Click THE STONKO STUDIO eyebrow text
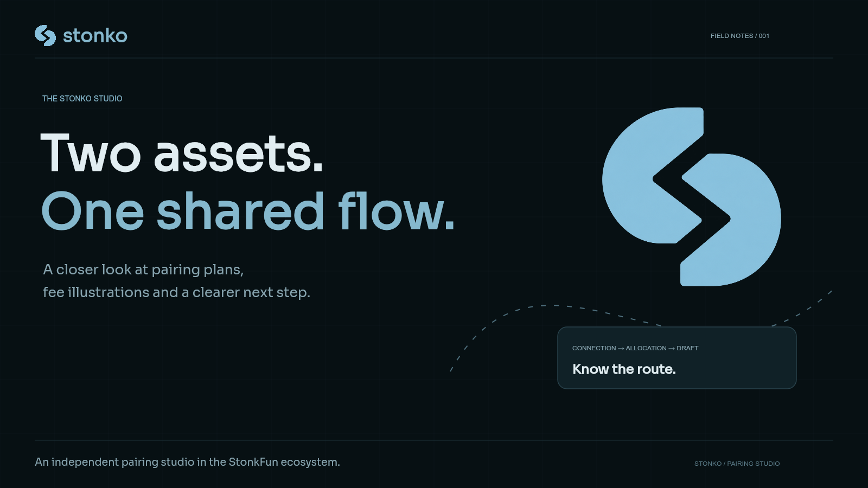868x488 pixels. [82, 99]
